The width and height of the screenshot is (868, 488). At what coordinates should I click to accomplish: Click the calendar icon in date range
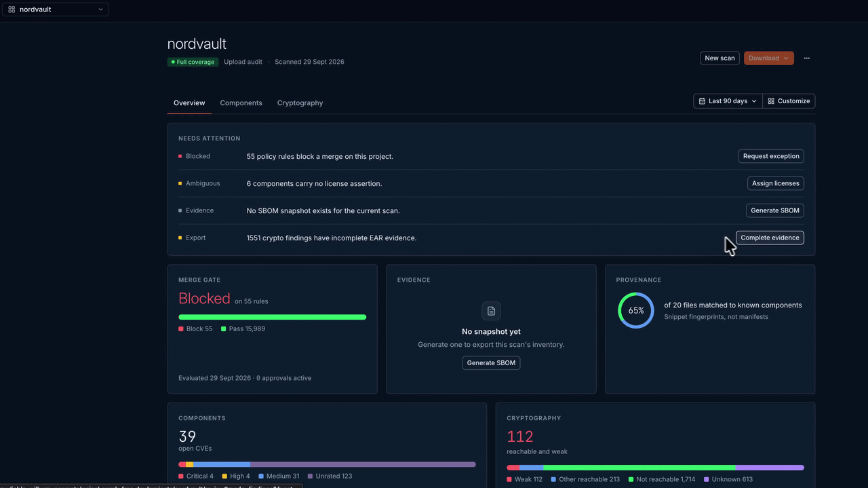click(702, 101)
